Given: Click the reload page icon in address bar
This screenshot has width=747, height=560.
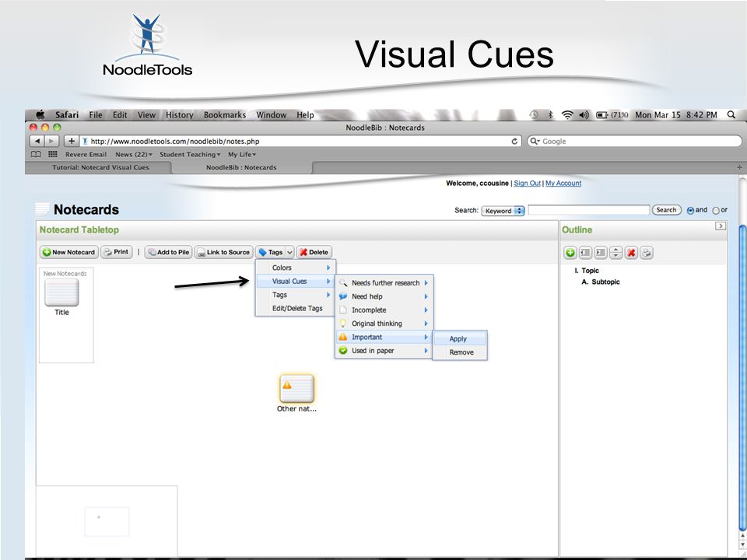Looking at the screenshot, I should point(514,142).
